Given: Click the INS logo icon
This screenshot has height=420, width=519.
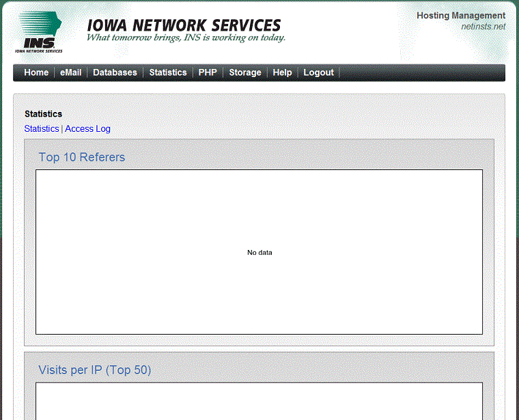Looking at the screenshot, I should pos(39,32).
